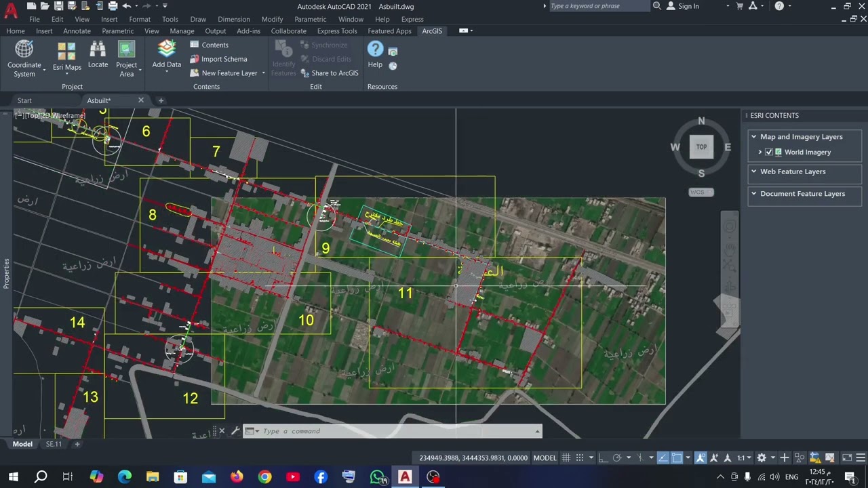This screenshot has width=868, height=488.
Task: Click the command line customize wrench icon
Action: [235, 431]
